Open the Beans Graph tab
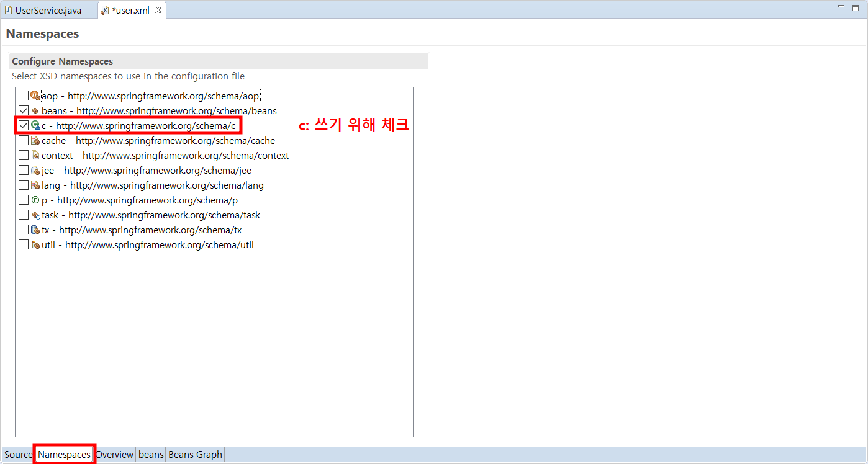The width and height of the screenshot is (868, 464). (x=195, y=455)
